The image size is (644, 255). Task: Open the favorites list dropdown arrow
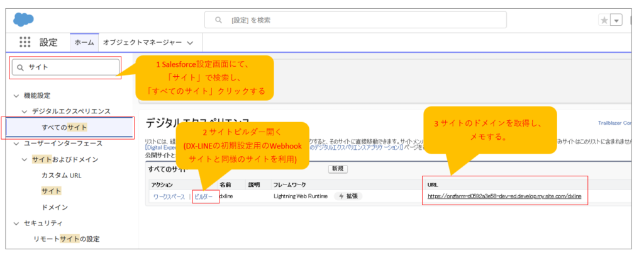pos(616,20)
